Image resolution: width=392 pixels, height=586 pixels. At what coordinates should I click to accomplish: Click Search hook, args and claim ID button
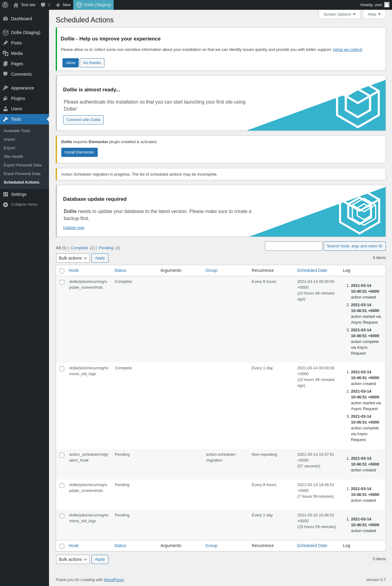click(355, 246)
